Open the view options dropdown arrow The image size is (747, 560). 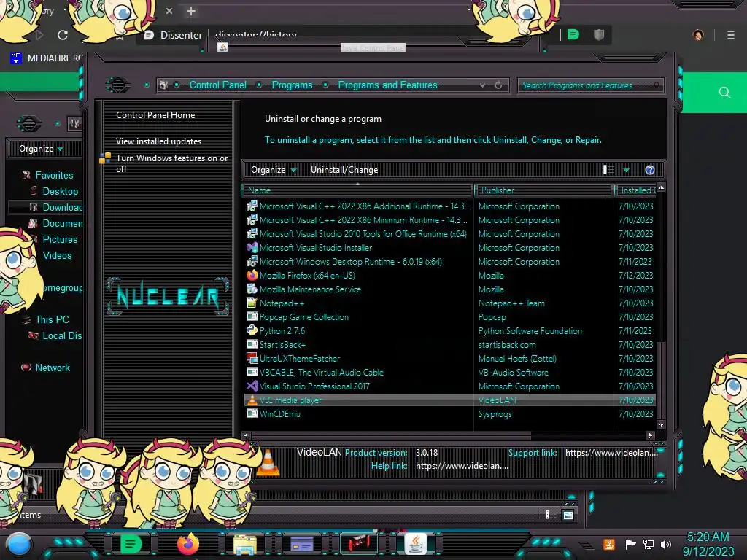627,170
